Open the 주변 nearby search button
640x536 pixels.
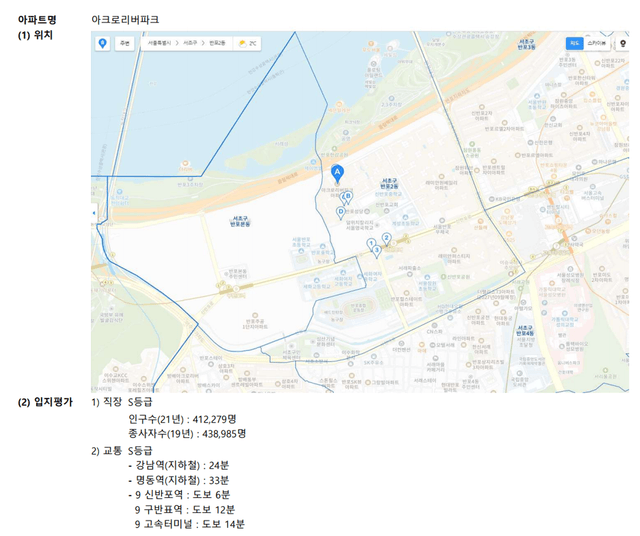[x=124, y=43]
